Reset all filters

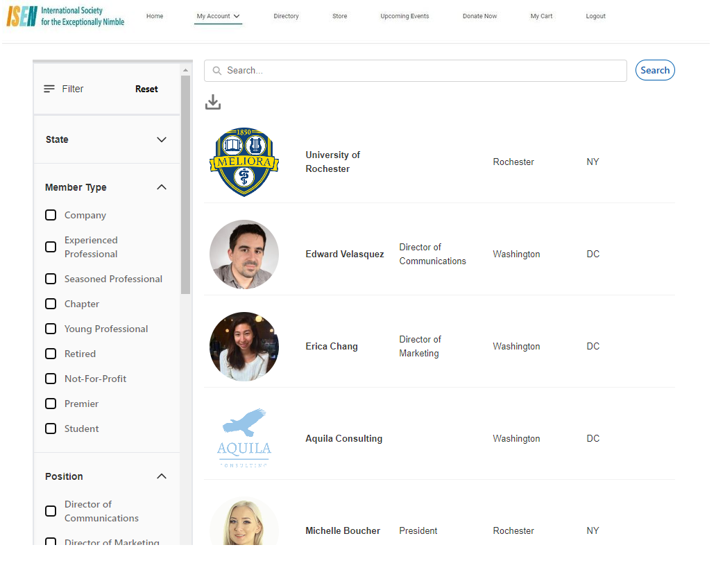click(x=146, y=89)
